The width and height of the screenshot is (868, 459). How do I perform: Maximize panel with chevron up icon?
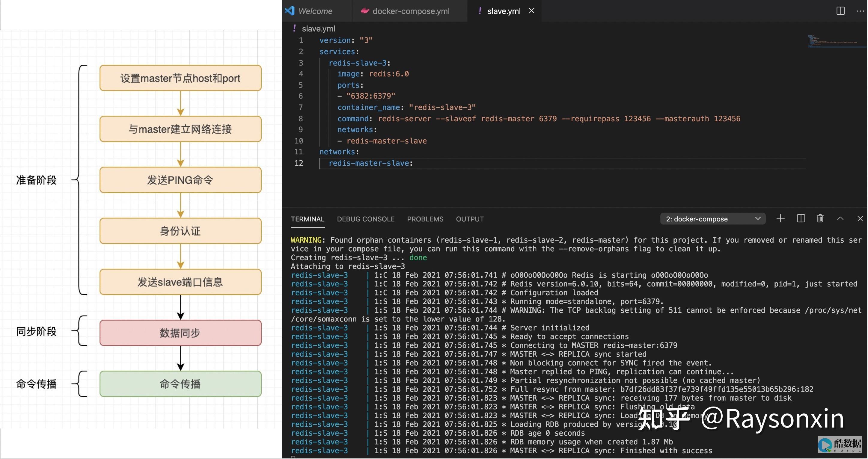pos(840,218)
